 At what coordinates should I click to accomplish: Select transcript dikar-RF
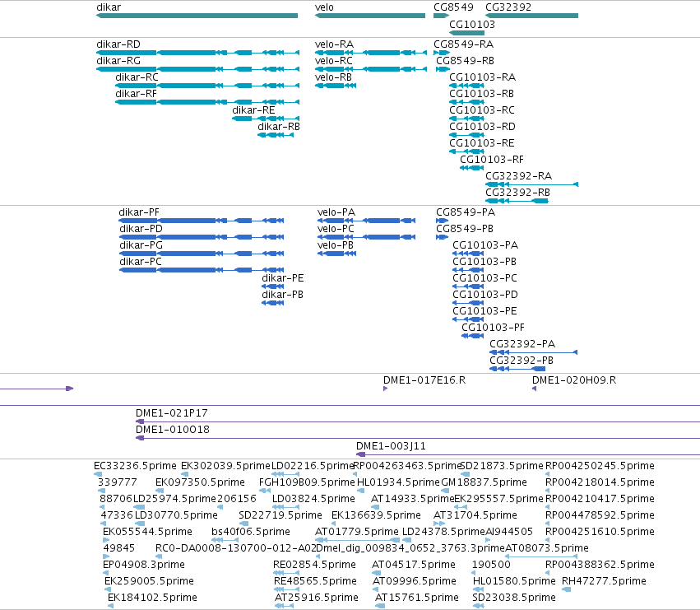pos(207,102)
